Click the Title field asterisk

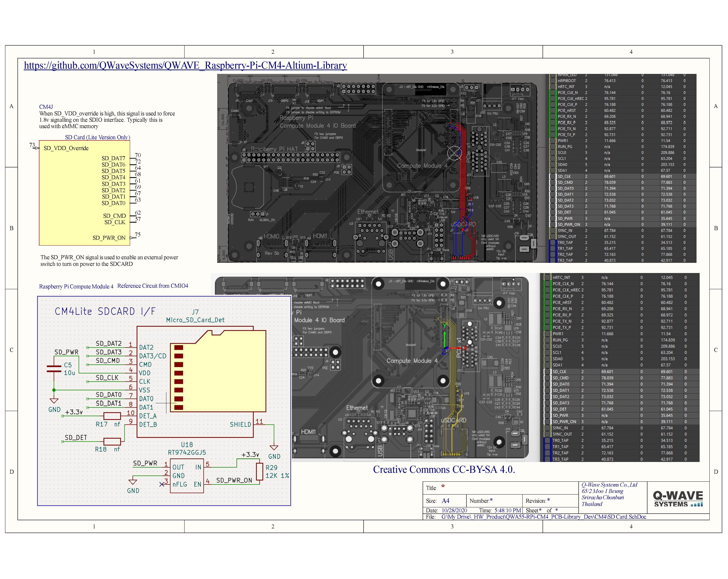[x=443, y=486]
